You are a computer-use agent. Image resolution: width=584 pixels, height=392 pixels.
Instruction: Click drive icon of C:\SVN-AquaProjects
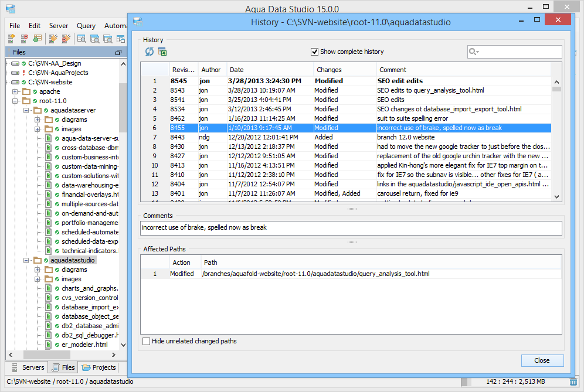click(x=15, y=73)
